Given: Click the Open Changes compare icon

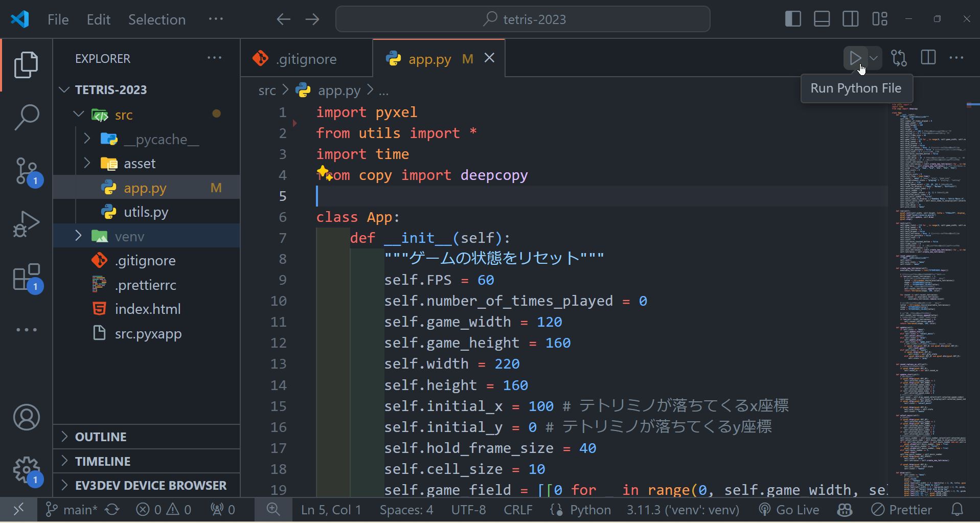Looking at the screenshot, I should click(x=899, y=58).
